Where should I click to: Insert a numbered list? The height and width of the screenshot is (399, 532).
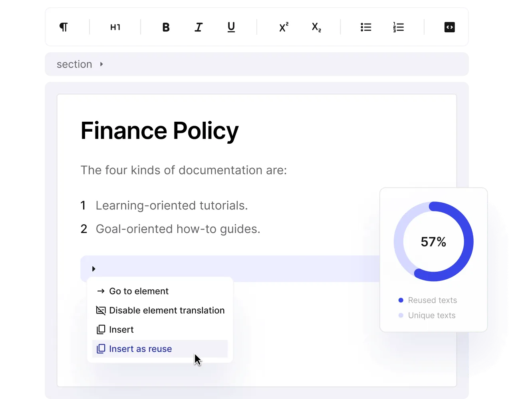(399, 27)
